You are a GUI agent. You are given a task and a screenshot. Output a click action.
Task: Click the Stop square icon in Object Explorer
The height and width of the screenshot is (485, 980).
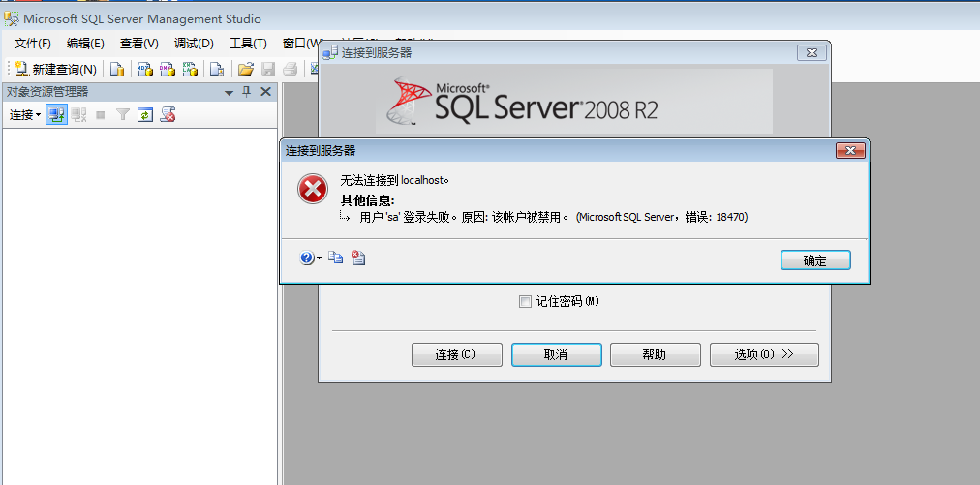click(100, 115)
